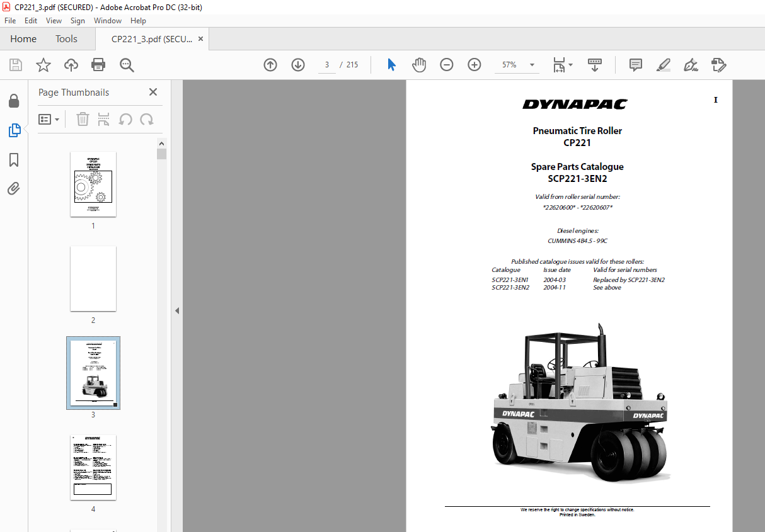The width and height of the screenshot is (765, 532).
Task: Open the security lock panel
Action: tap(13, 101)
